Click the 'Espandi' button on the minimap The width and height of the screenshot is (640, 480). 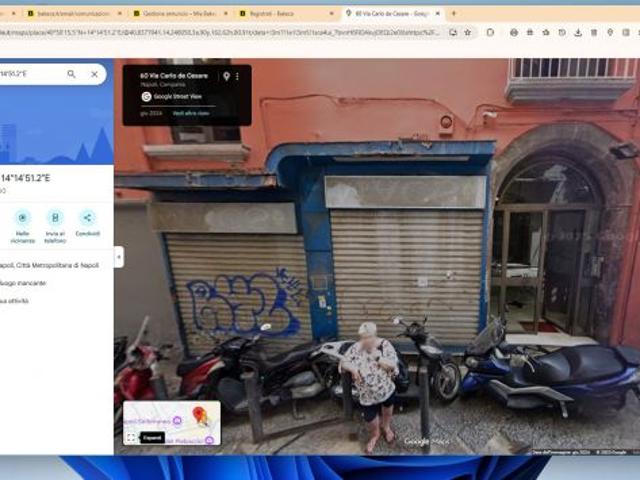[x=152, y=437]
